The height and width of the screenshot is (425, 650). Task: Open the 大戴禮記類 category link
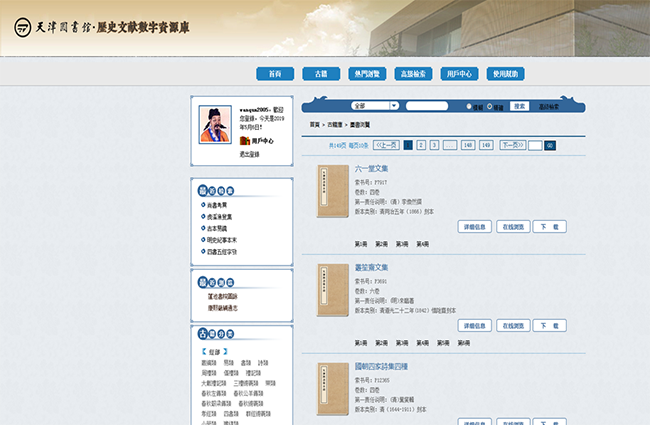click(214, 383)
